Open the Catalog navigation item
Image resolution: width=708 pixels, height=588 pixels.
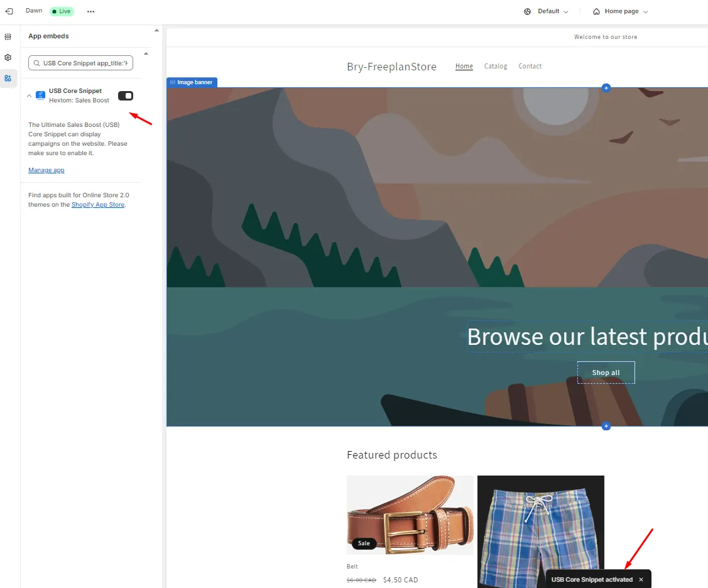point(495,67)
